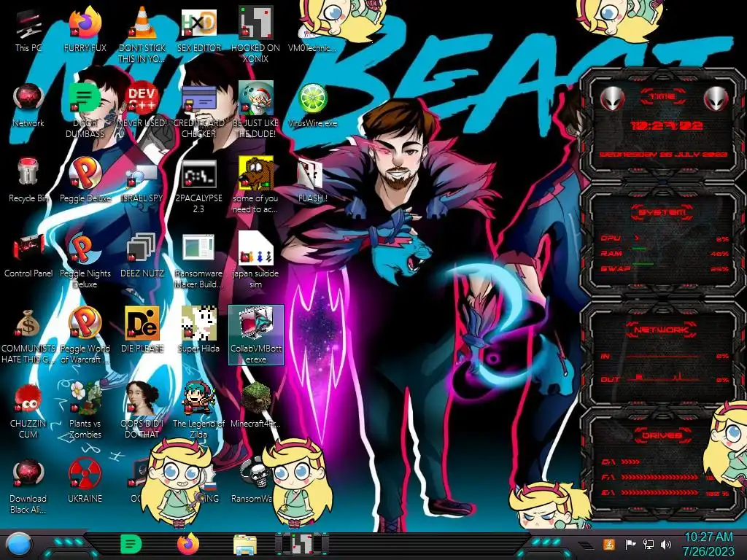
Task: Open the Java update tray icon
Action: pyautogui.click(x=608, y=544)
